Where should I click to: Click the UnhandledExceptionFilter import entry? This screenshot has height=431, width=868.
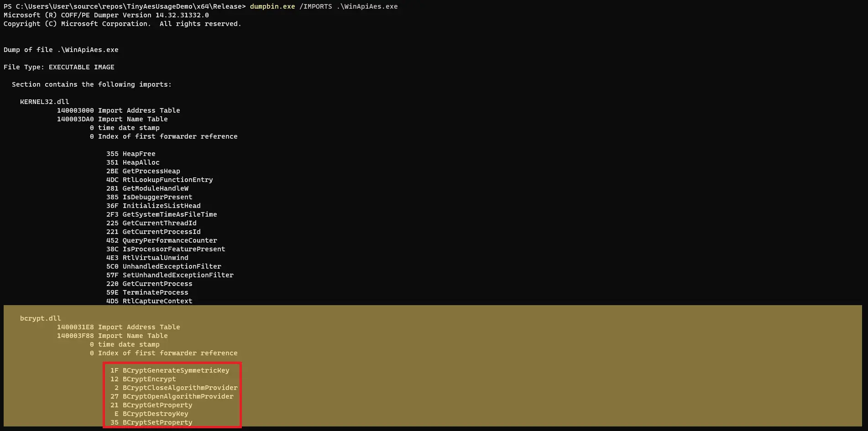(x=164, y=266)
